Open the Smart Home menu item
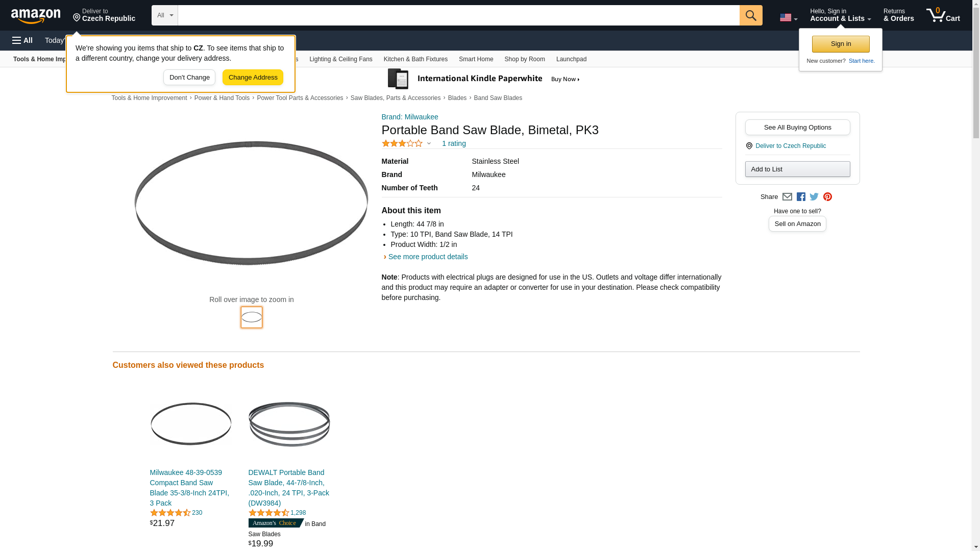The width and height of the screenshot is (980, 551). pos(476,59)
